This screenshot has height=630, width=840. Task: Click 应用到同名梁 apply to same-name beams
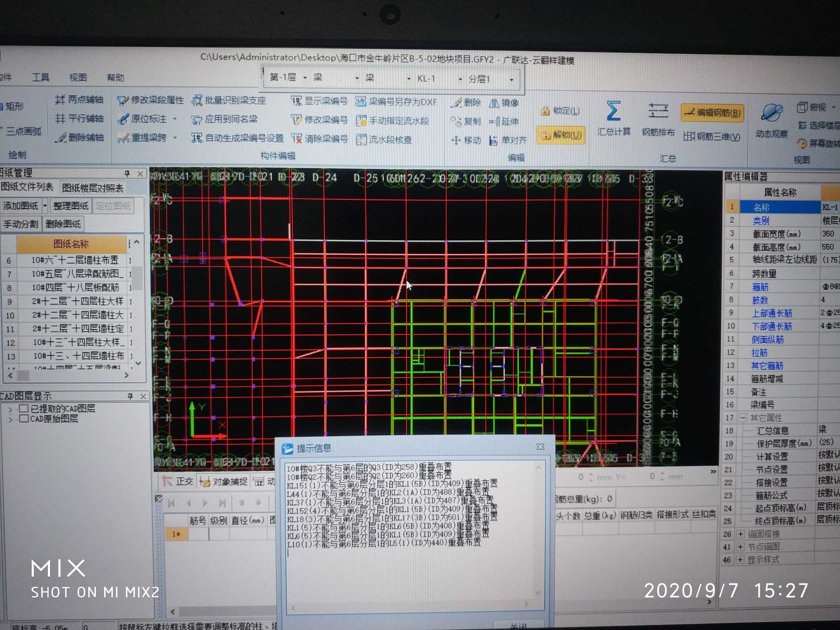click(224, 119)
